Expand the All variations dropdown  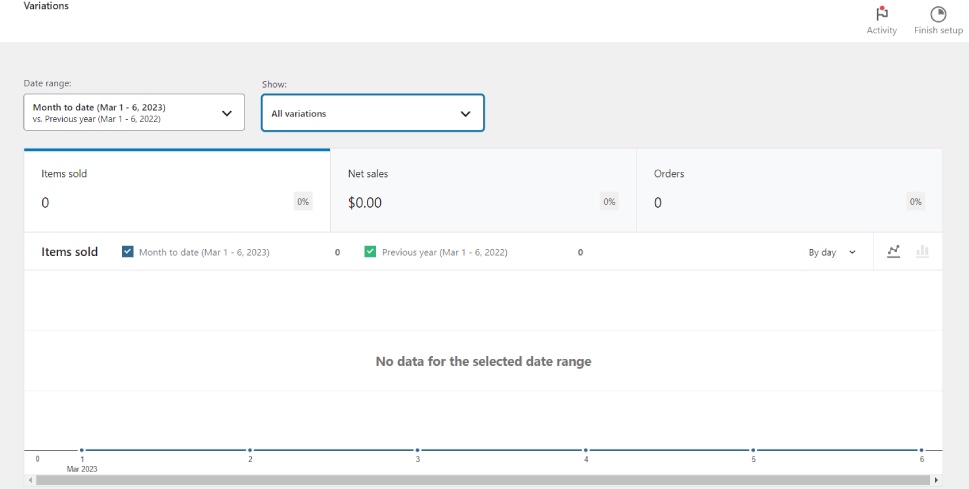pos(372,113)
